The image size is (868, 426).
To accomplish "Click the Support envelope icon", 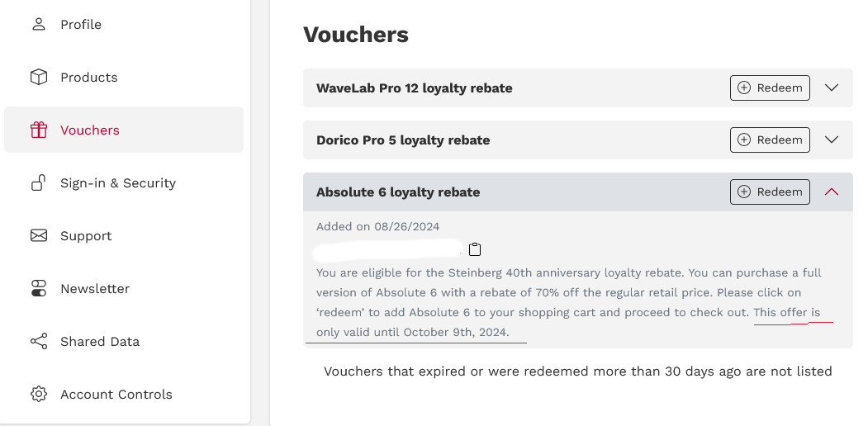I will click(x=39, y=235).
